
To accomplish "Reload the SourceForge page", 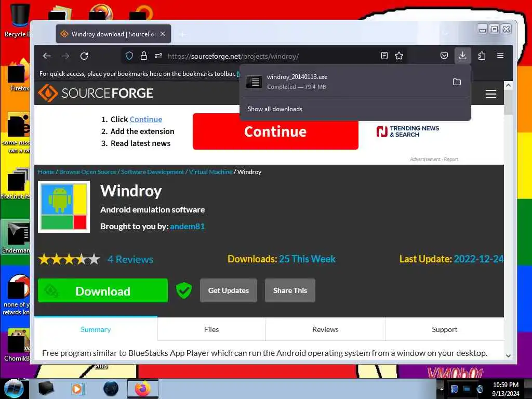I will pyautogui.click(x=84, y=56).
